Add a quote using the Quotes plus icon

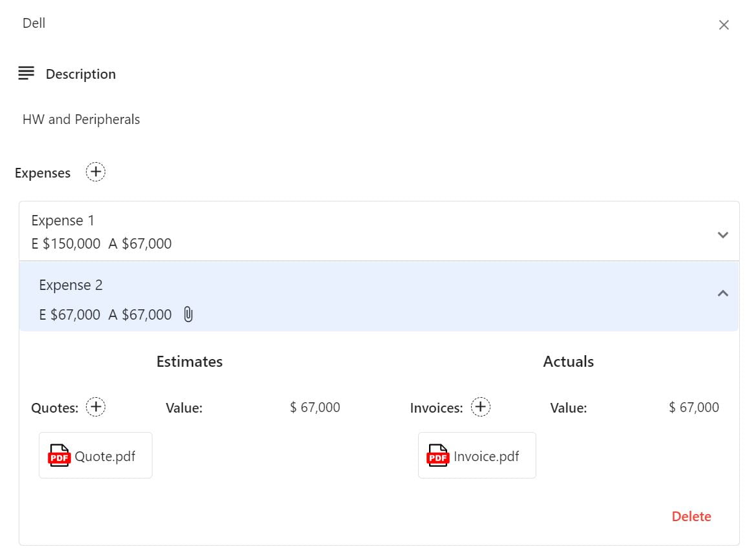tap(96, 407)
